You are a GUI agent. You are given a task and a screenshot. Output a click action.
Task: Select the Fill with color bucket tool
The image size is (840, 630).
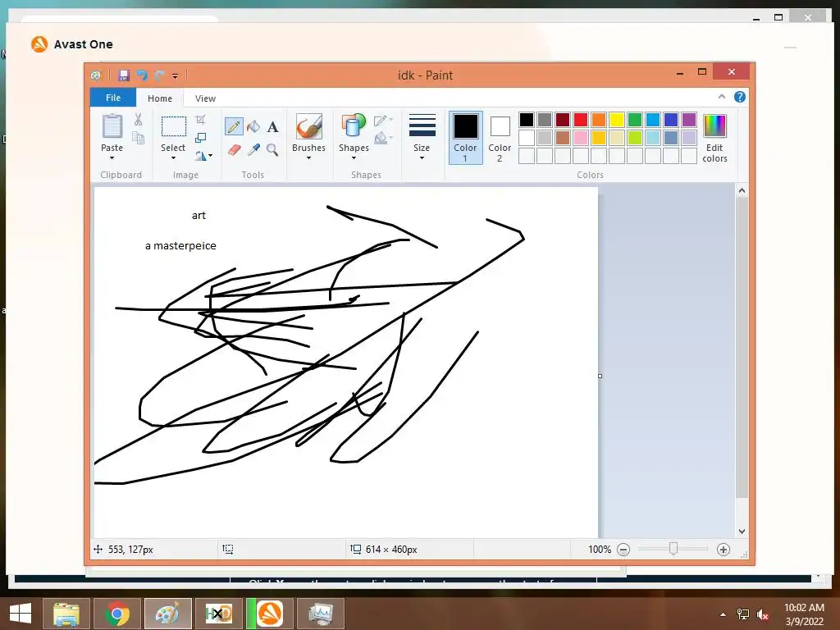[253, 126]
